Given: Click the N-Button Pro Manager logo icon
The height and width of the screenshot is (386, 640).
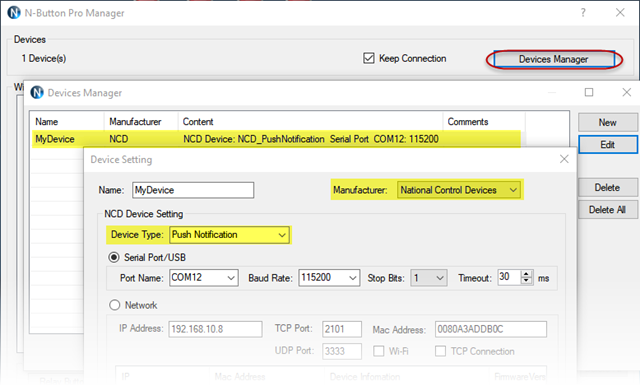Looking at the screenshot, I should pyautogui.click(x=14, y=13).
